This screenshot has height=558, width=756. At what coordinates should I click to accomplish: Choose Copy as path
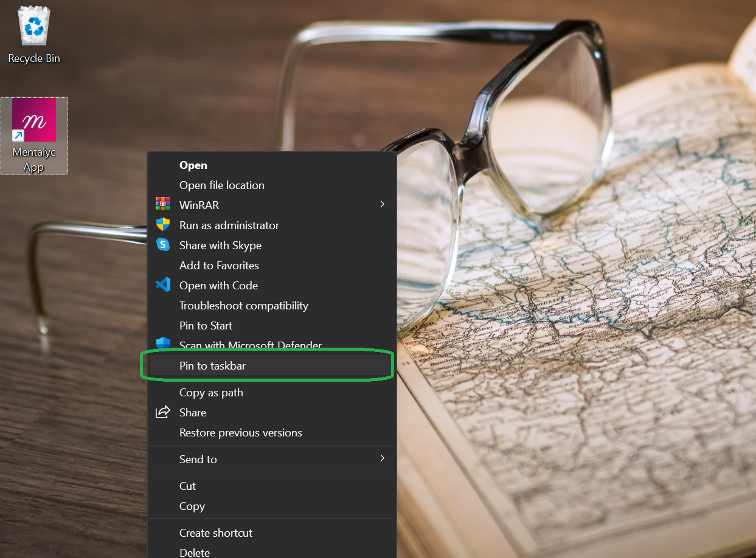coord(272,393)
